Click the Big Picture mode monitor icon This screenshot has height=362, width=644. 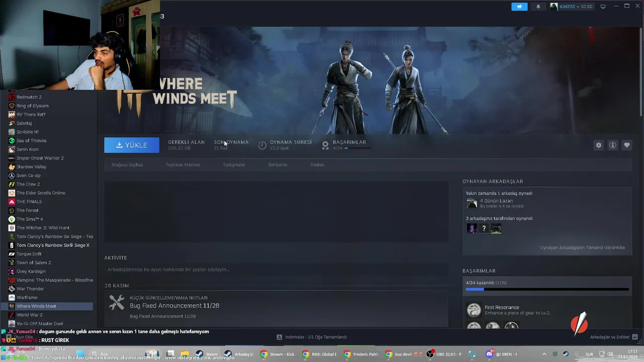tap(603, 7)
